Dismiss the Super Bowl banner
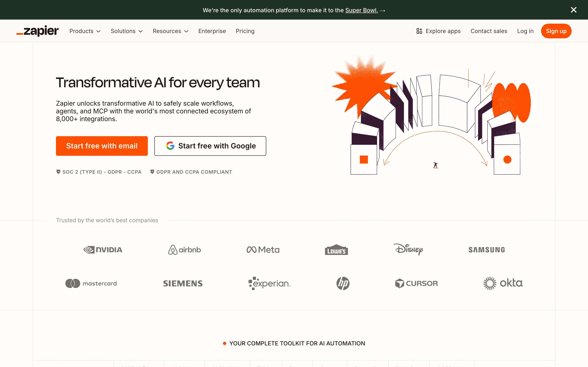 click(574, 10)
